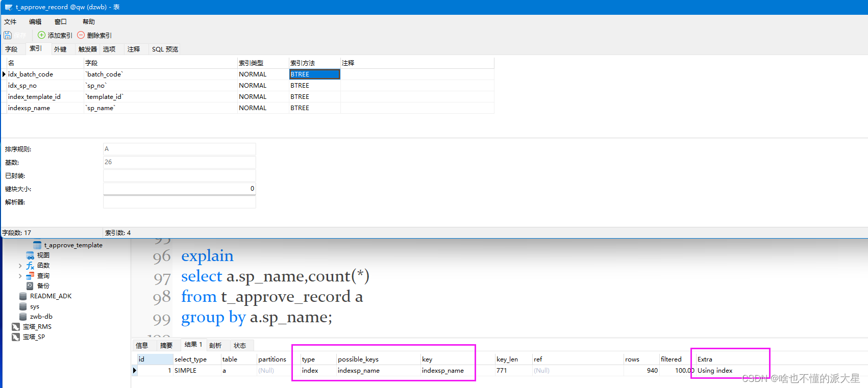Click the 排序规则 input field
This screenshot has width=868, height=388.
179,149
